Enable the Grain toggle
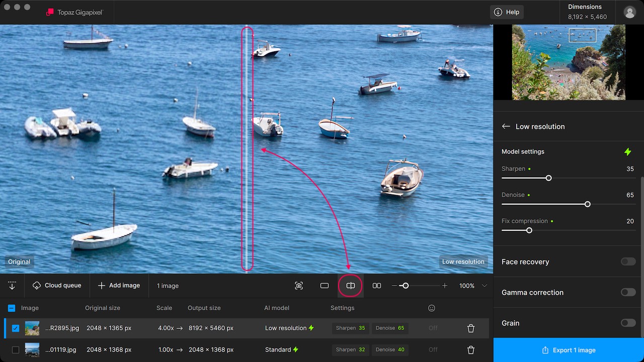The height and width of the screenshot is (362, 644). pyautogui.click(x=628, y=323)
